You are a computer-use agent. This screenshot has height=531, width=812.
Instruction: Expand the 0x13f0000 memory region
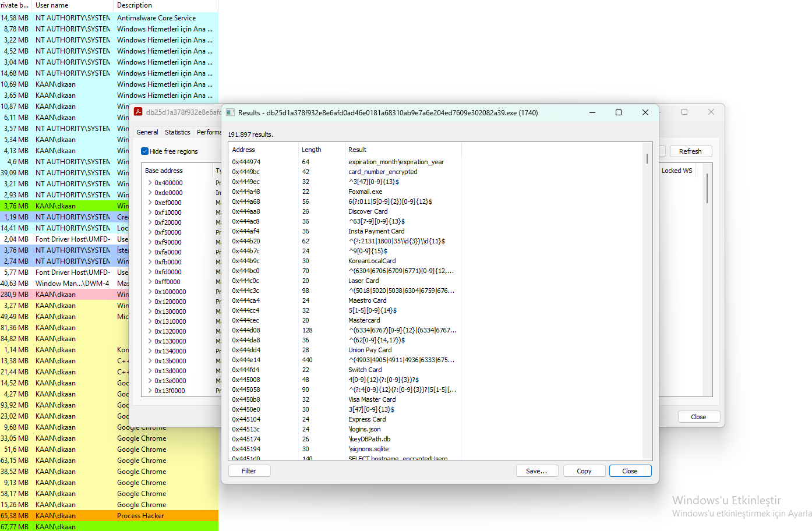150,391
